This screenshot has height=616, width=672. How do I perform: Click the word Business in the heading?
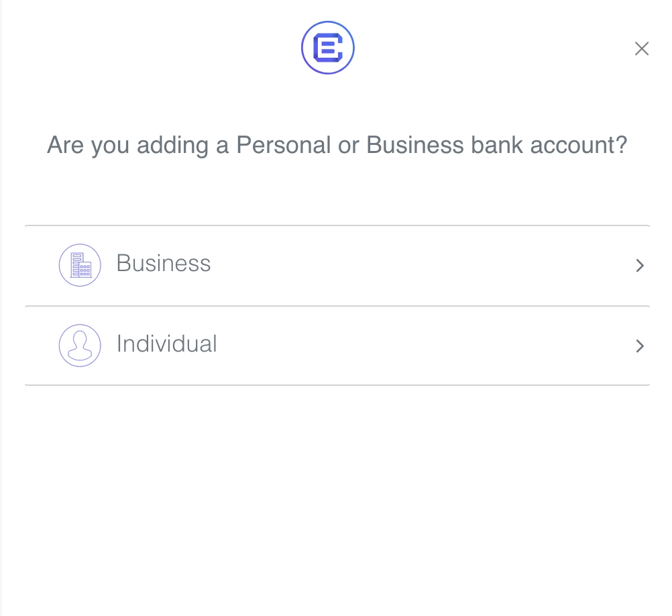pos(415,145)
